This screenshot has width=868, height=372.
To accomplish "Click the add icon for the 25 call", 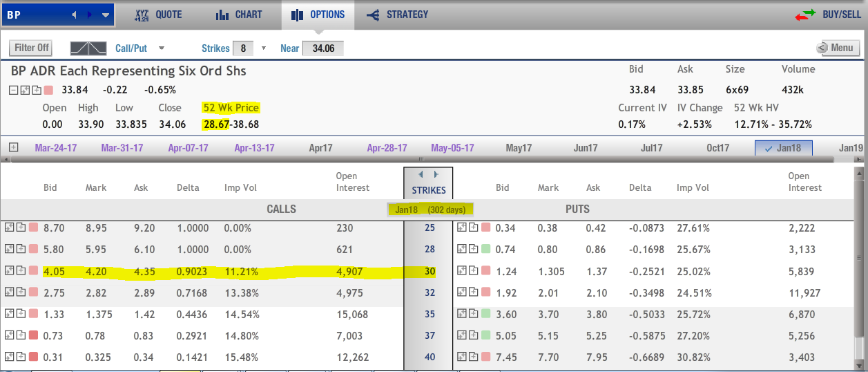I will [21, 227].
